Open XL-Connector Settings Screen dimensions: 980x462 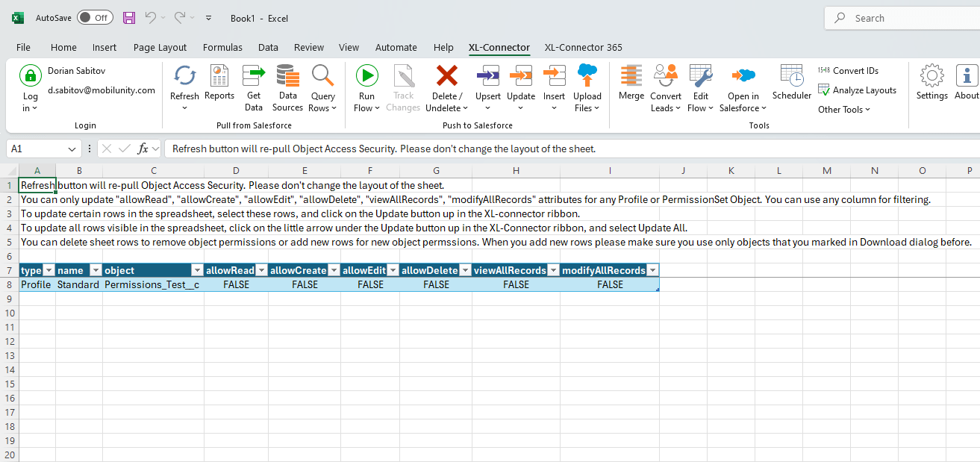pos(931,81)
